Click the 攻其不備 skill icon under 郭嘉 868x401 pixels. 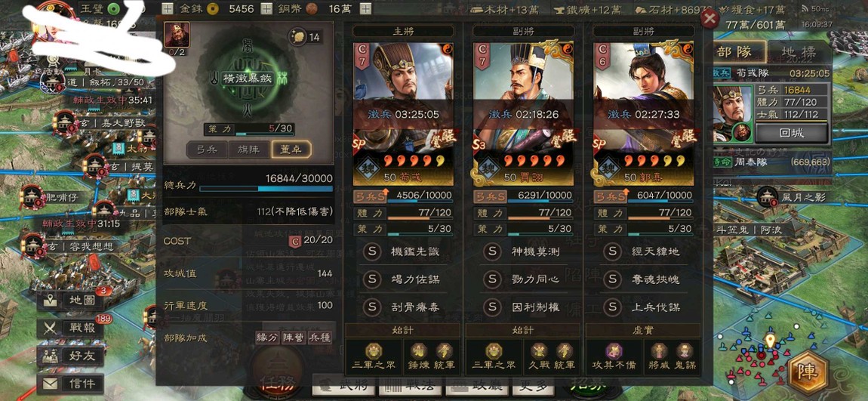coord(614,351)
